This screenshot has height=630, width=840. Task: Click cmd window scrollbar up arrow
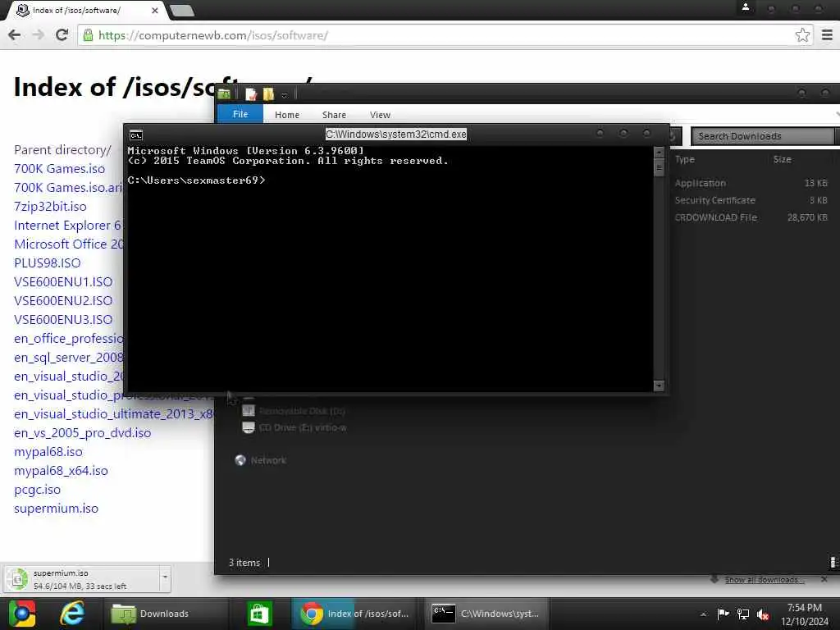coord(659,153)
